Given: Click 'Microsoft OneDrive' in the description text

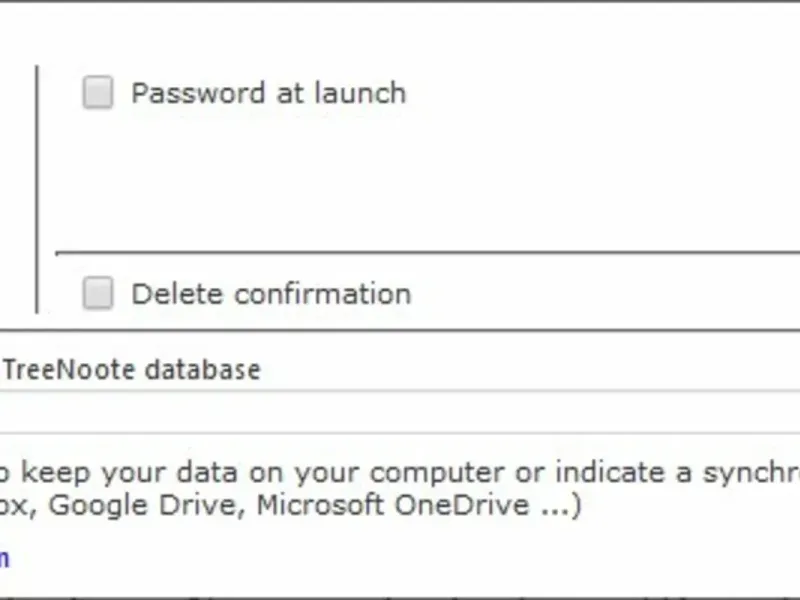Looking at the screenshot, I should 392,504.
